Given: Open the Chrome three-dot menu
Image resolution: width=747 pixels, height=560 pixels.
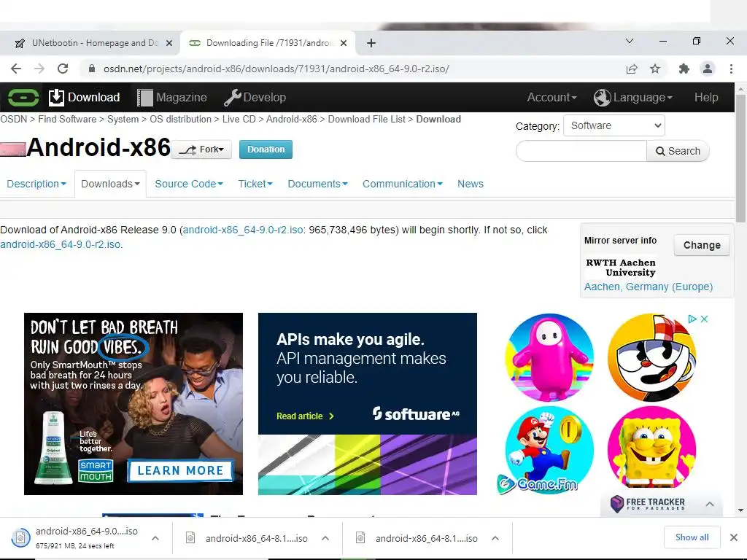Looking at the screenshot, I should (731, 69).
